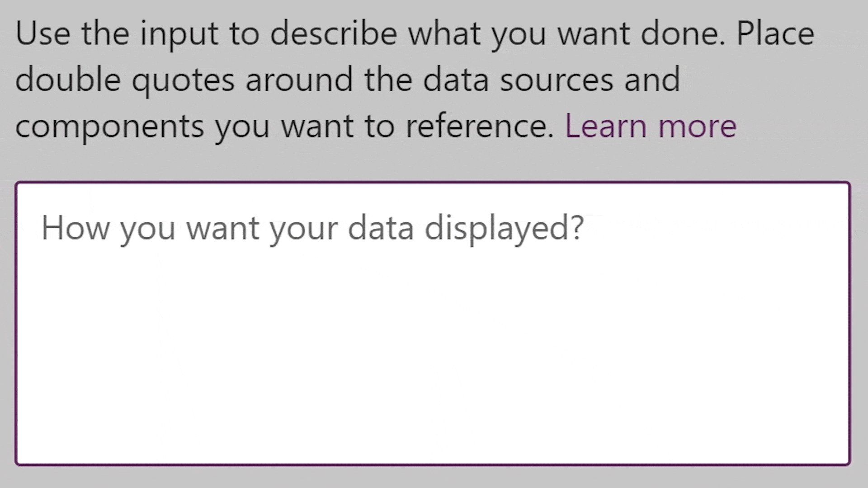Select the placeholder text in the input
This screenshot has width=868, height=488.
tap(312, 228)
